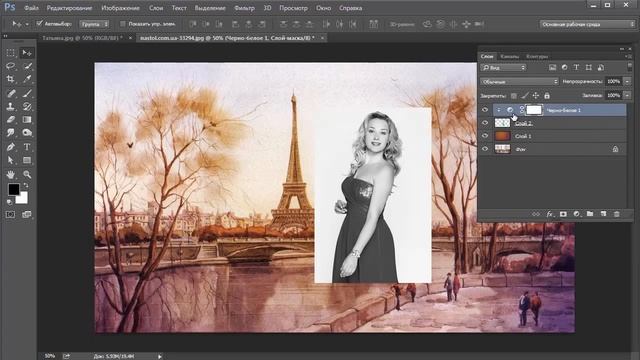640x360 pixels.
Task: Switch to the Контуры tab
Action: (537, 56)
